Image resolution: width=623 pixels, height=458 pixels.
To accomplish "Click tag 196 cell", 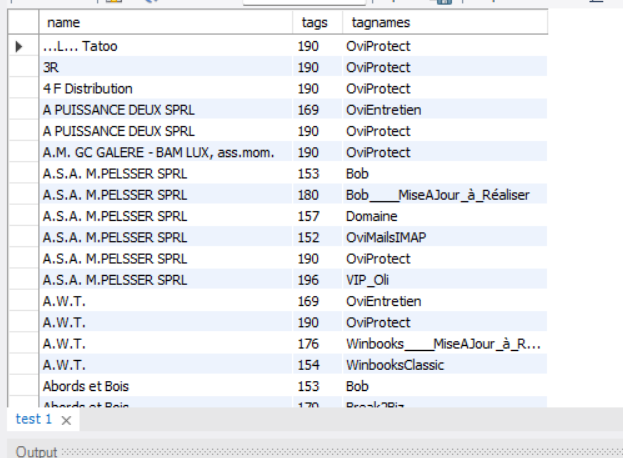I will click(317, 280).
